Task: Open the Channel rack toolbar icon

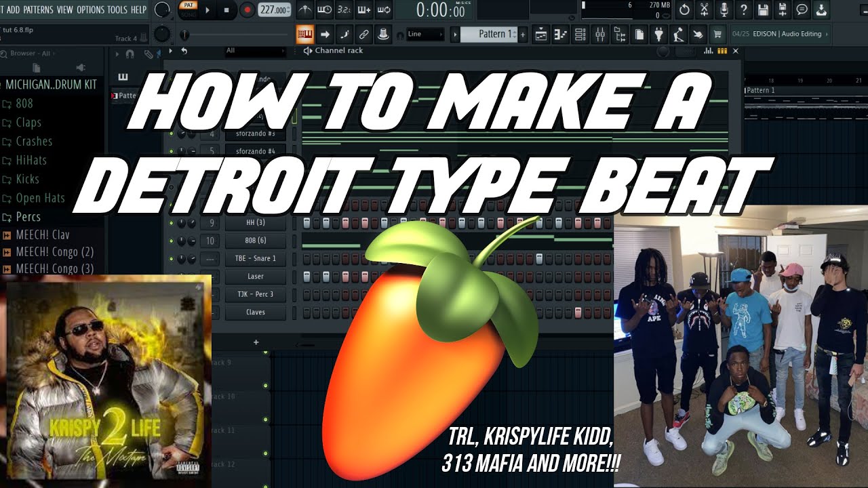Action: tap(580, 34)
